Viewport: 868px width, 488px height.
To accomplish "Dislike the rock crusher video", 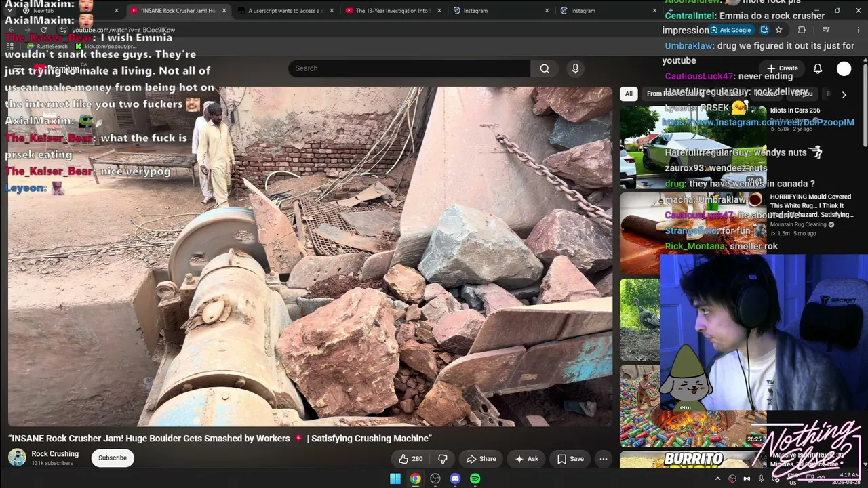I will coord(443,459).
